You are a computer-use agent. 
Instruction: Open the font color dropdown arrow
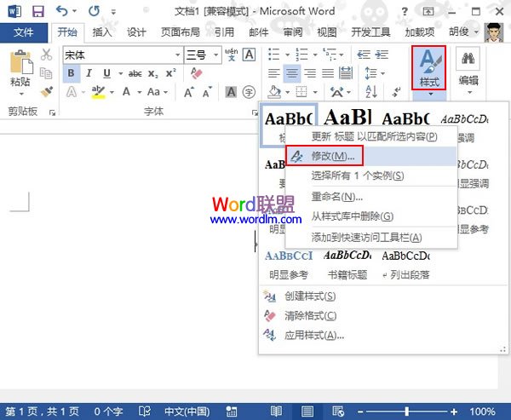click(x=138, y=92)
